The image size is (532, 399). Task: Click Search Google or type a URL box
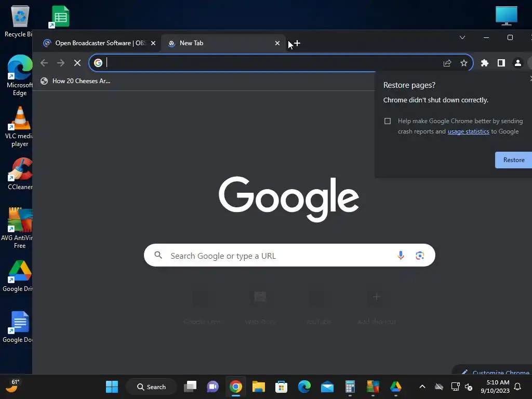tap(289, 255)
